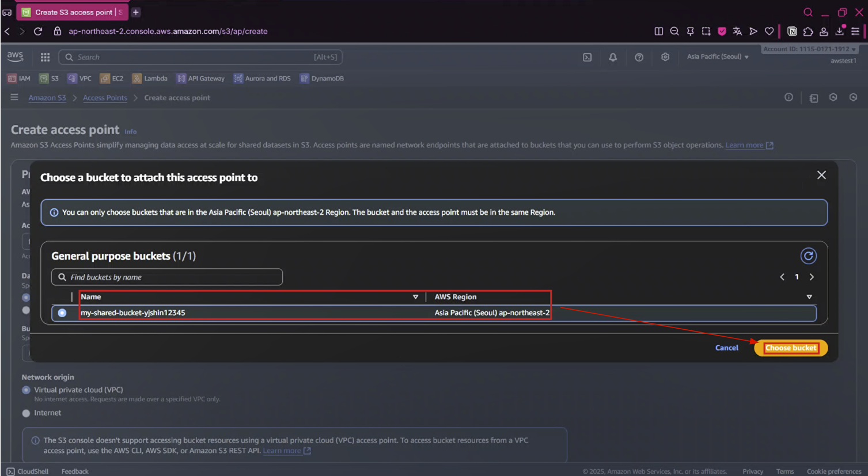Switch to Create S3 access point tab
The height and width of the screenshot is (476, 868).
coord(71,12)
